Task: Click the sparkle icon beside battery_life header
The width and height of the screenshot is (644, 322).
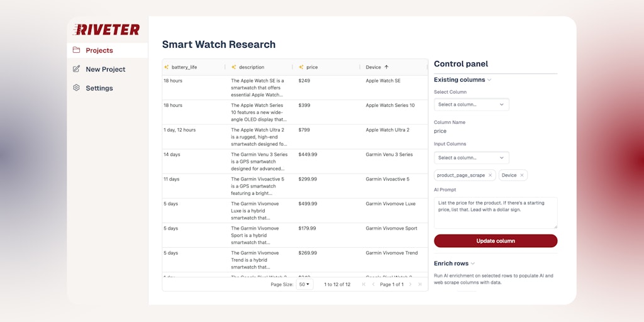Action: (x=166, y=67)
